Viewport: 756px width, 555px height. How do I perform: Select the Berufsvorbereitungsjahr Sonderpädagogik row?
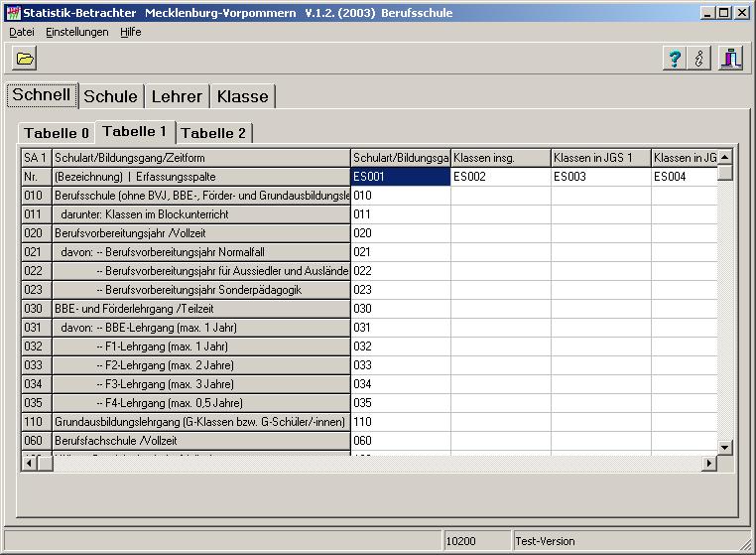pyautogui.click(x=201, y=290)
